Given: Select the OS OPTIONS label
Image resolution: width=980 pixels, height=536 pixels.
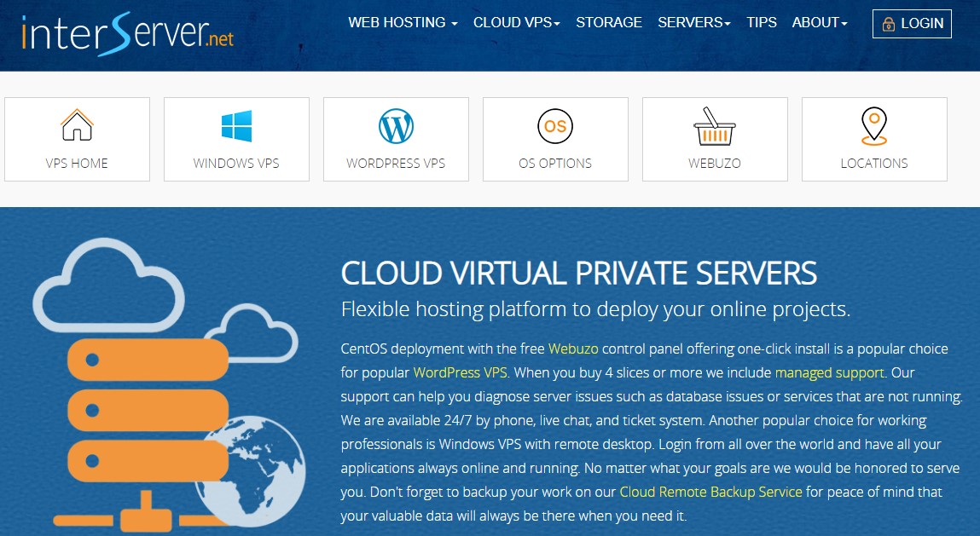Looking at the screenshot, I should (x=555, y=163).
